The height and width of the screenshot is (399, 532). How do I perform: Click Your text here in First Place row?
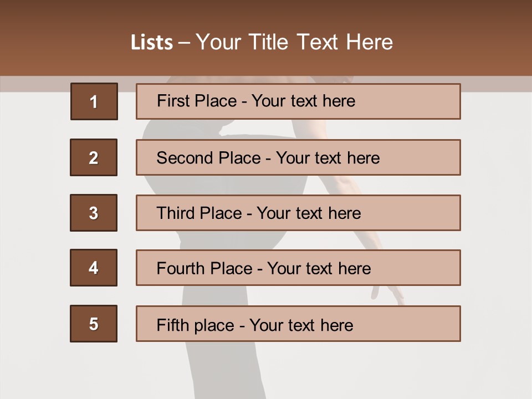coord(303,101)
